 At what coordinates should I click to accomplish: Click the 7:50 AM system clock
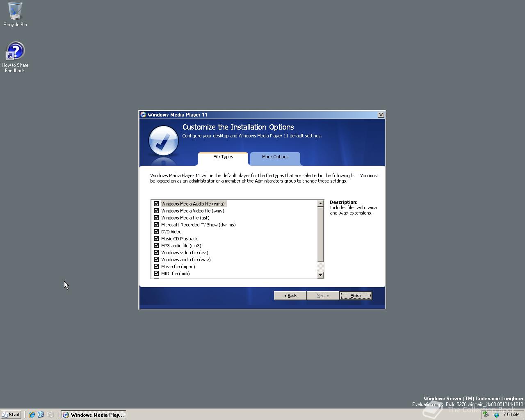(511, 415)
